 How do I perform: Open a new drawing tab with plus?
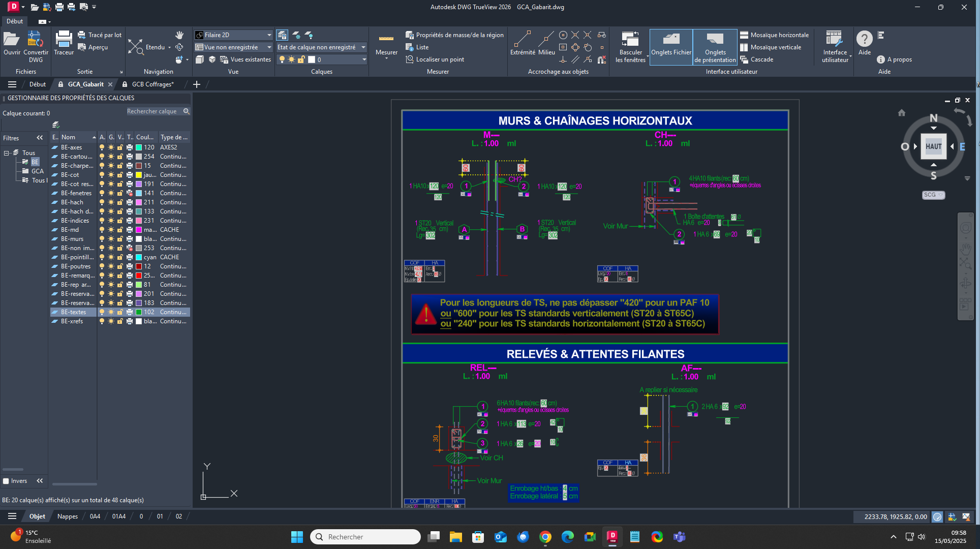pyautogui.click(x=197, y=84)
